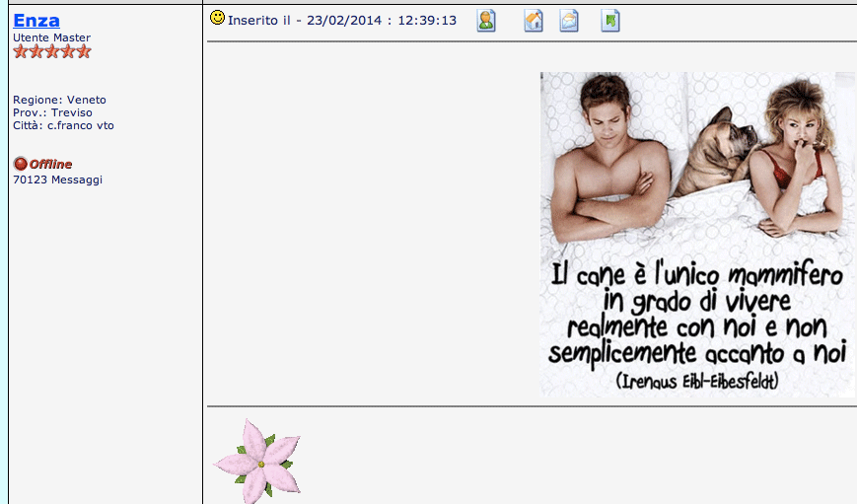Visit the author's homepage via the house icon
Viewport: 857px width, 504px height.
coord(534,21)
